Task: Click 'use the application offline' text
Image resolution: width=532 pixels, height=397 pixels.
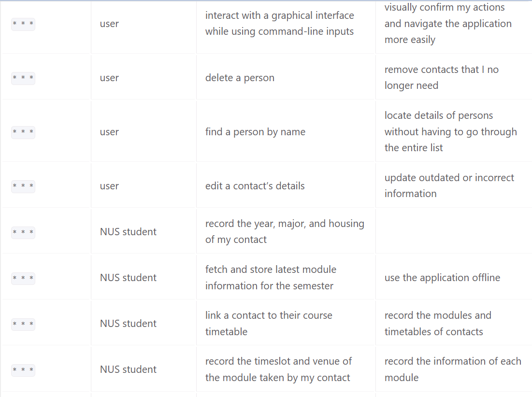Action: 442,278
